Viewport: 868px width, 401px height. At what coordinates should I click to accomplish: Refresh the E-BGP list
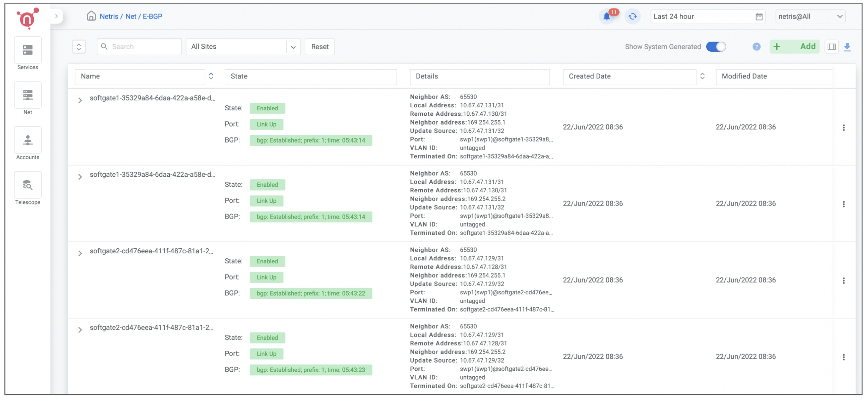pyautogui.click(x=632, y=16)
